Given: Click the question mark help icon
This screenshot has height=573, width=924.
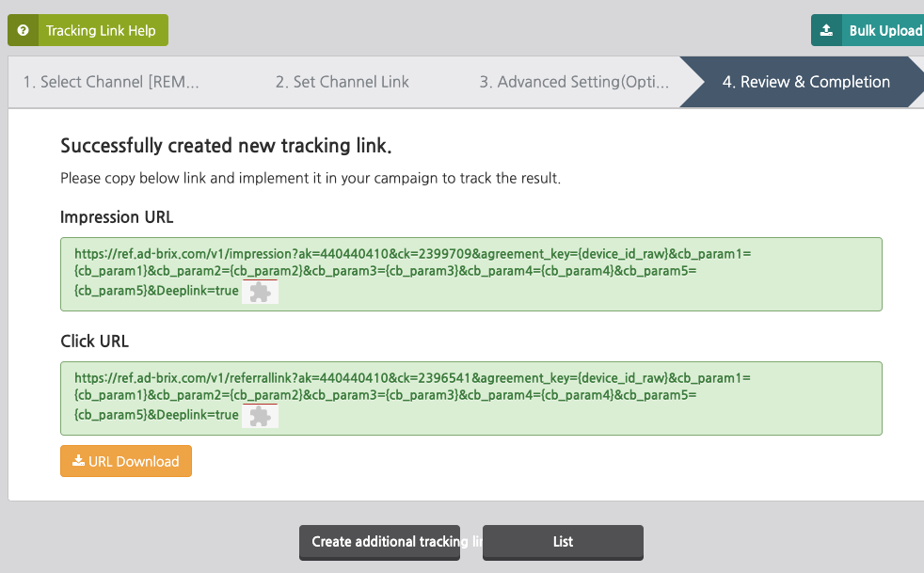Looking at the screenshot, I should (22, 30).
